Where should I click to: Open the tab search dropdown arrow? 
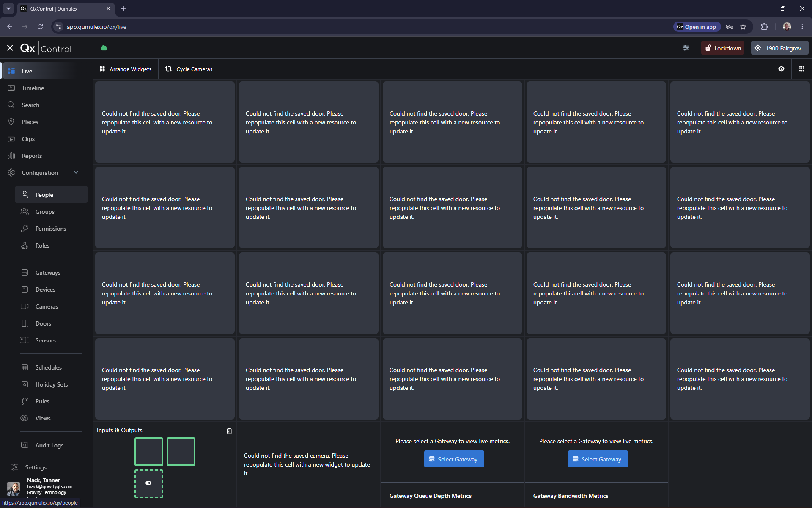(x=8, y=8)
